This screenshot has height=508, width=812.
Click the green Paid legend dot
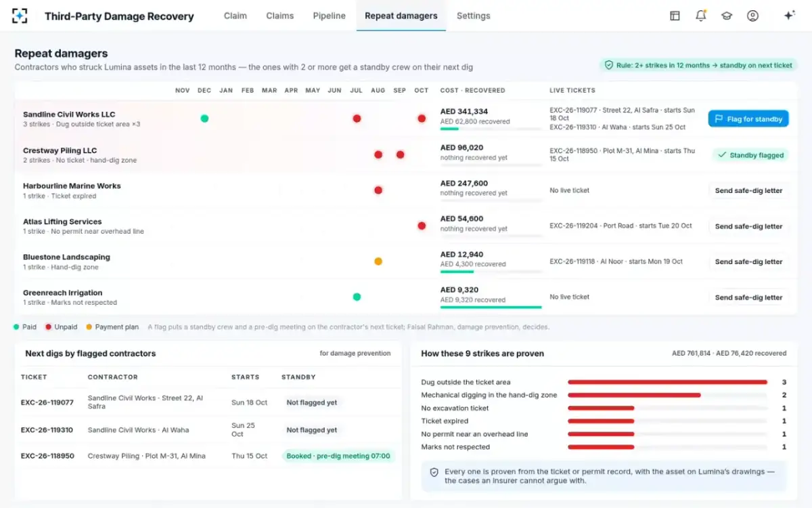pos(16,326)
